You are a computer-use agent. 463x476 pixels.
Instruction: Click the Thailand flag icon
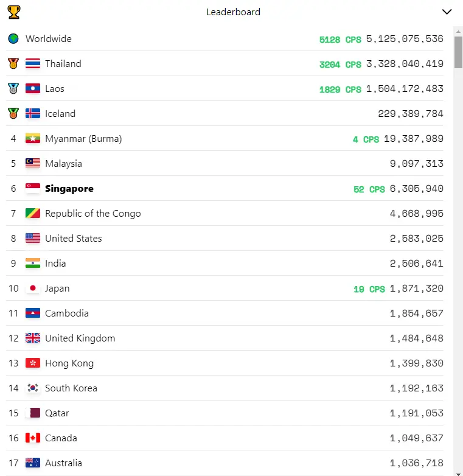click(33, 63)
